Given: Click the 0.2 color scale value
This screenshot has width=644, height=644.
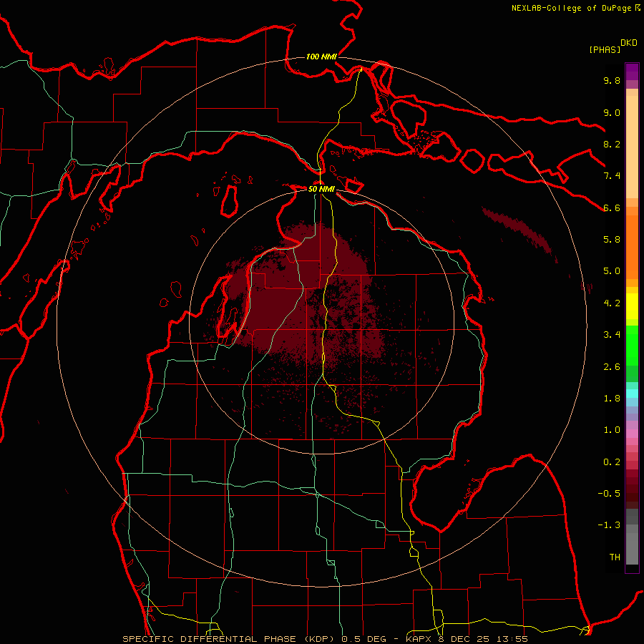Looking at the screenshot, I should (612, 462).
